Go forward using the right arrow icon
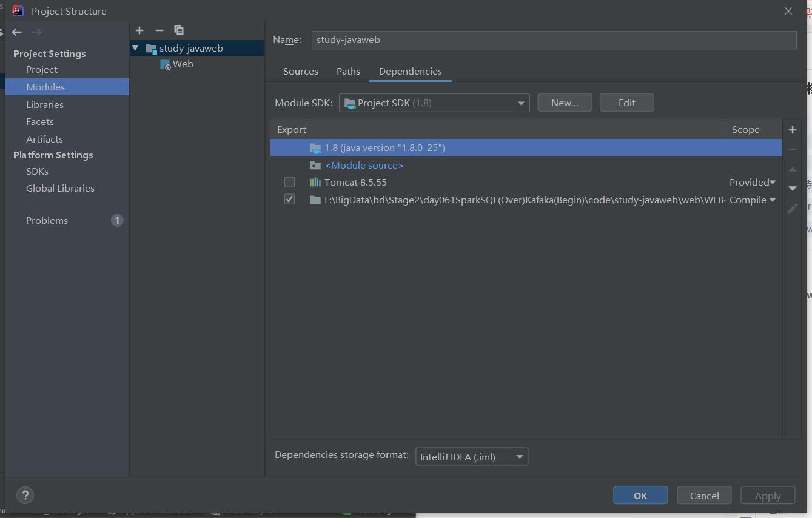 36,32
